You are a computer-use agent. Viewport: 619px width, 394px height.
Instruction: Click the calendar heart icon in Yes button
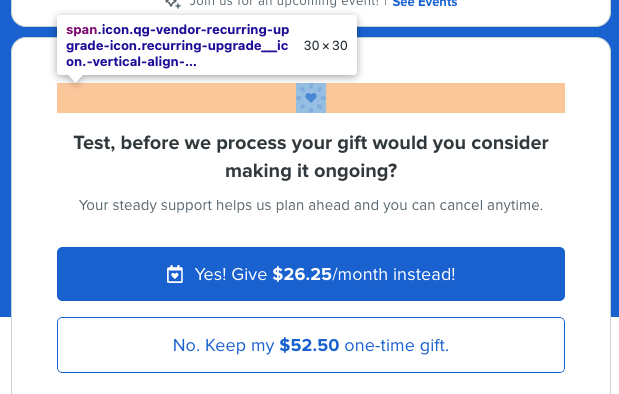pos(175,274)
